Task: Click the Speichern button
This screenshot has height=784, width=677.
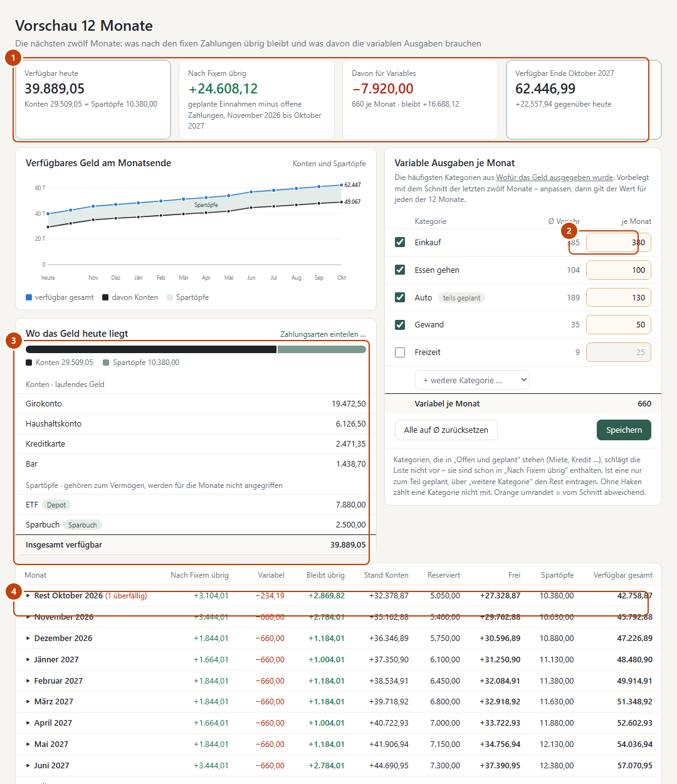Action: pyautogui.click(x=624, y=430)
